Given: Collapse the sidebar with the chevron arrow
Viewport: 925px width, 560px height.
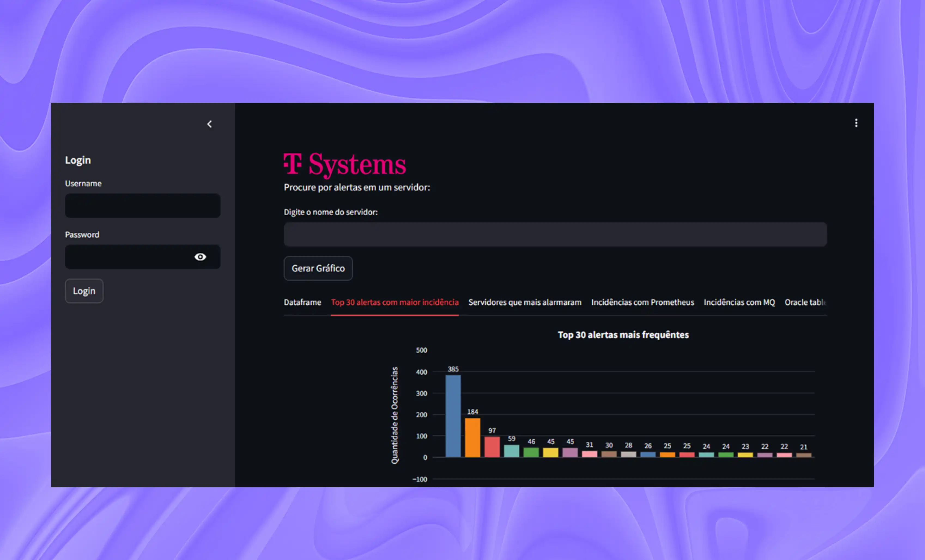Looking at the screenshot, I should 210,124.
